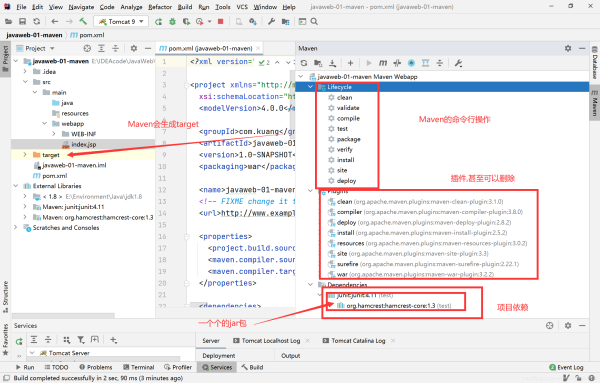Open the Terminal tool window button

[x=139, y=367]
